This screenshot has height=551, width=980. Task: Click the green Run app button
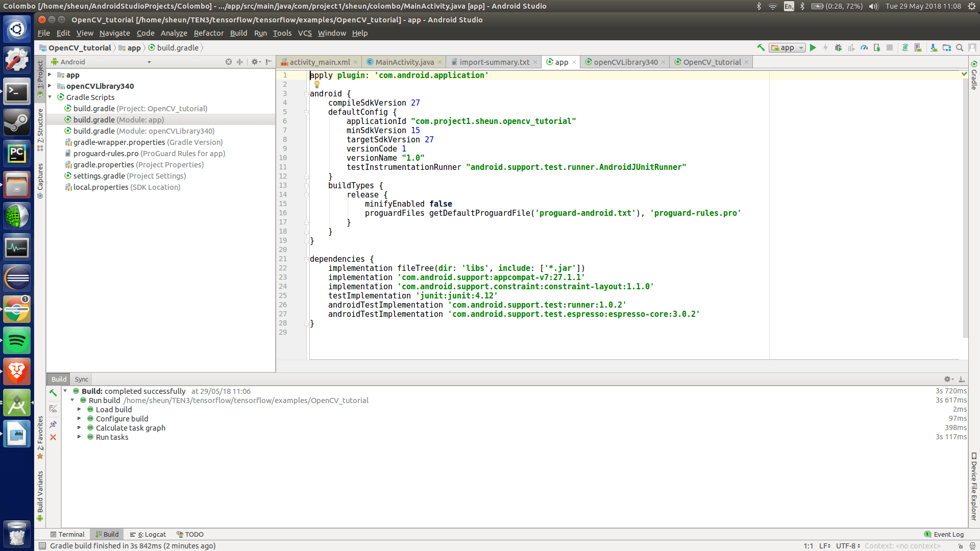pos(813,47)
